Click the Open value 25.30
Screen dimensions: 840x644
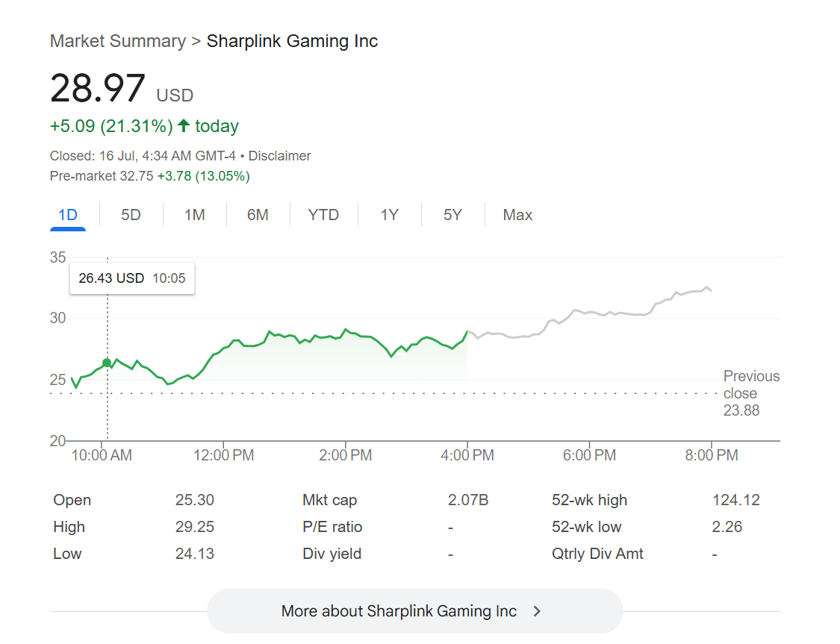(194, 499)
